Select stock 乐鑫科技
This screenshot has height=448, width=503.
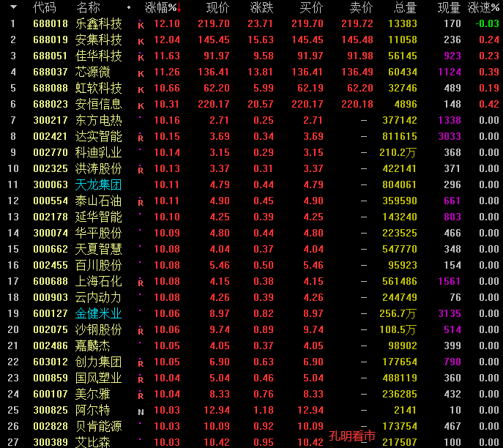coord(99,23)
